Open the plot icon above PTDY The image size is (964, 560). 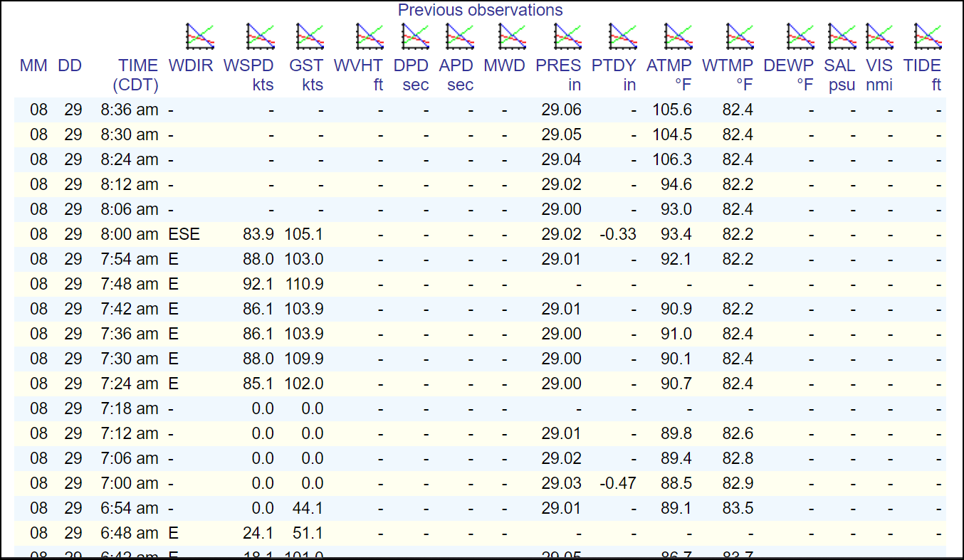pos(623,36)
